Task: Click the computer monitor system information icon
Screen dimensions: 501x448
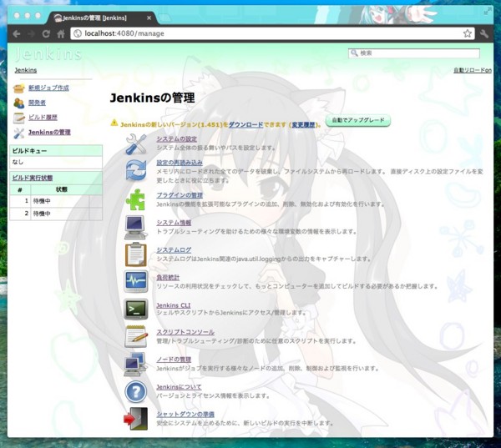Action: pos(136,227)
